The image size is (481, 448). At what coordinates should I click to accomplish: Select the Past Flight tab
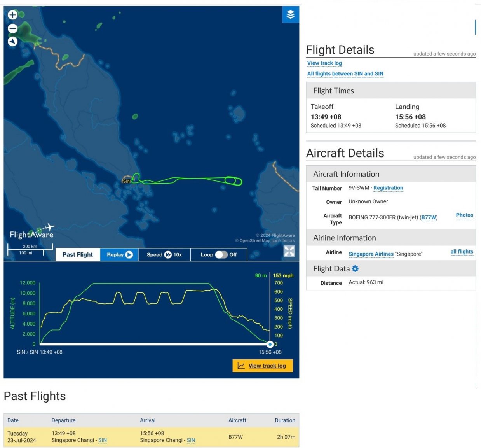78,255
